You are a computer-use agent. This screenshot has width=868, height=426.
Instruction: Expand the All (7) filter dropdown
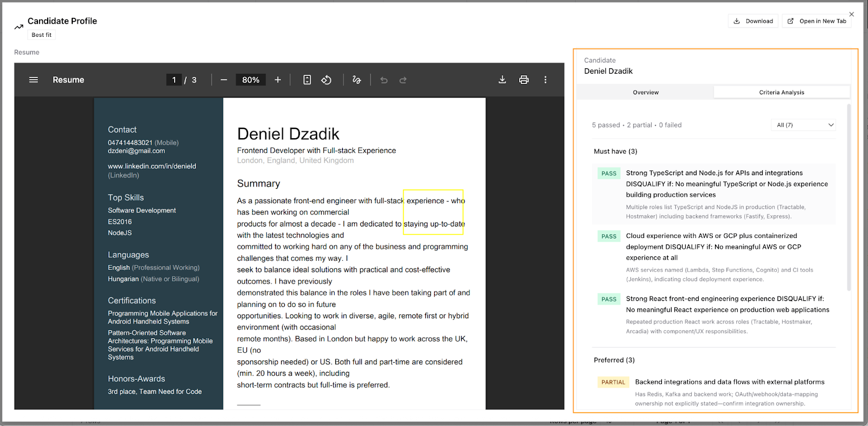803,125
